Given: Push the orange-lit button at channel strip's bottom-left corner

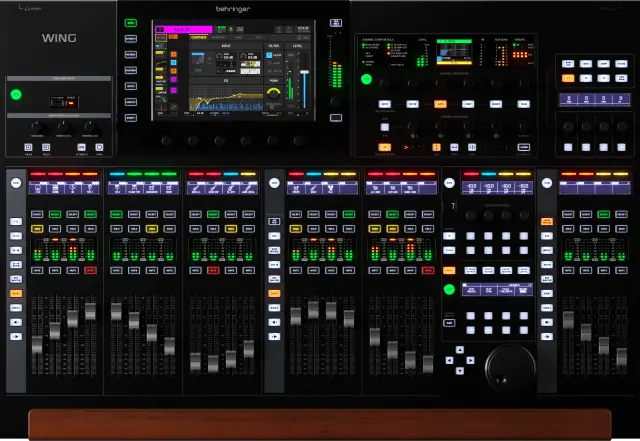Looking at the screenshot, I should (x=384, y=147).
